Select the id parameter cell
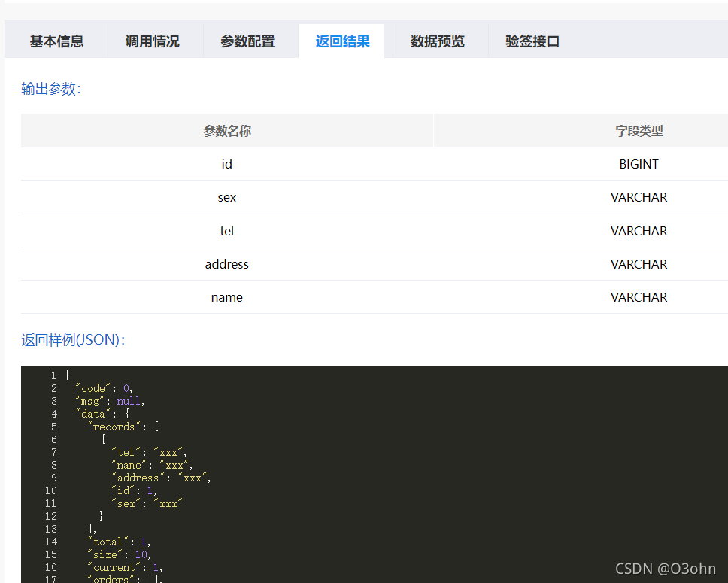The width and height of the screenshot is (728, 583). click(227, 164)
